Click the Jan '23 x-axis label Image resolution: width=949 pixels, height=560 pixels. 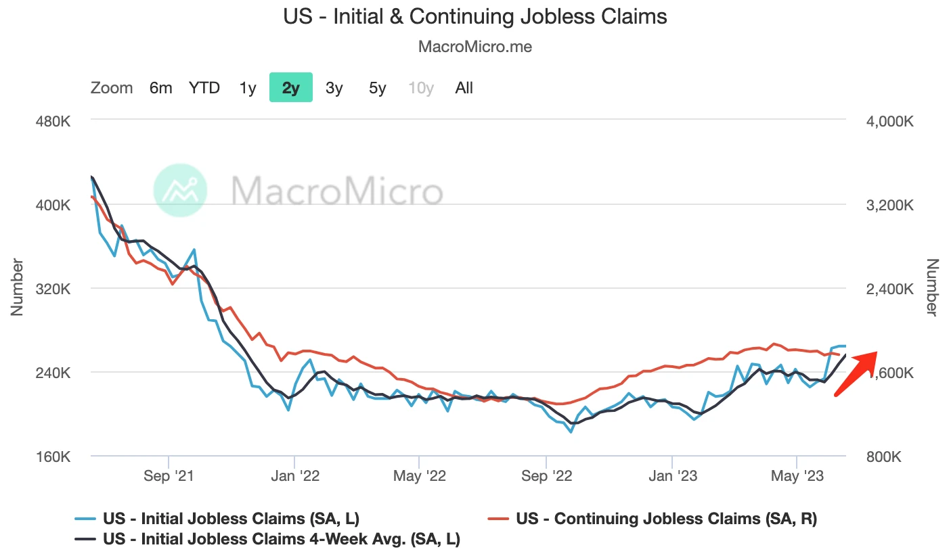pos(671,476)
